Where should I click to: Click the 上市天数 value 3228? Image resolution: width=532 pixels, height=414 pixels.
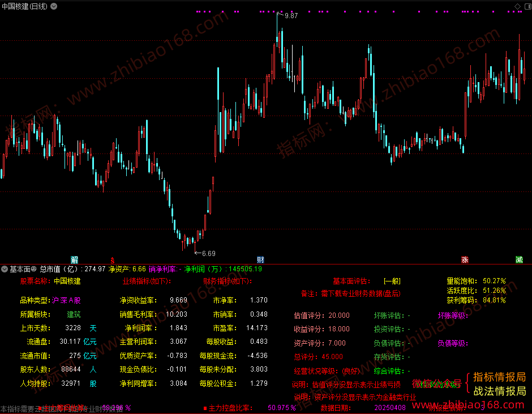point(73,328)
